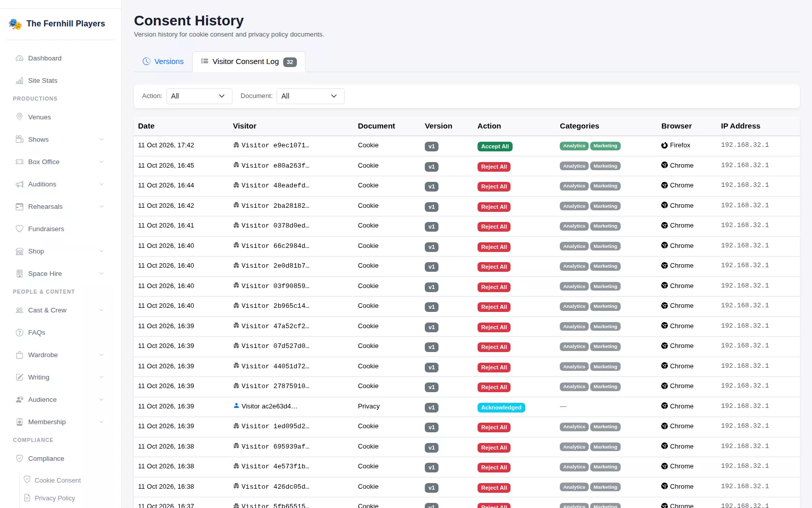Click the date 11 Oct 2026, 16:45

coord(166,166)
